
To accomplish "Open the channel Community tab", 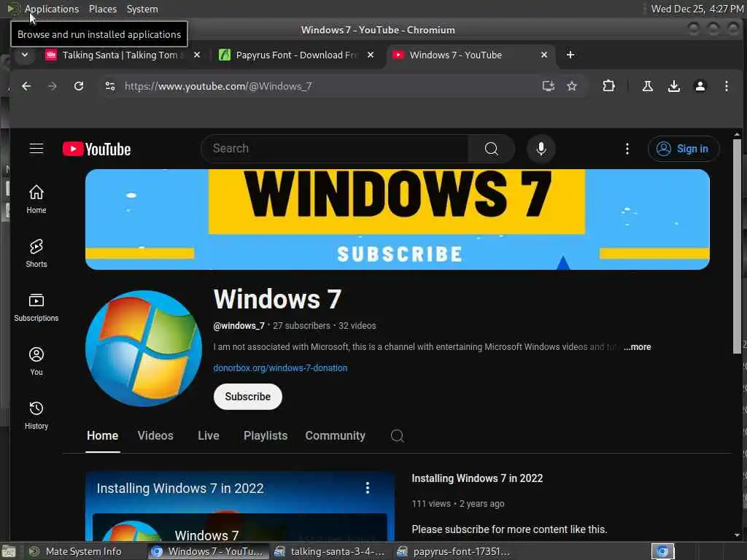I will point(335,435).
